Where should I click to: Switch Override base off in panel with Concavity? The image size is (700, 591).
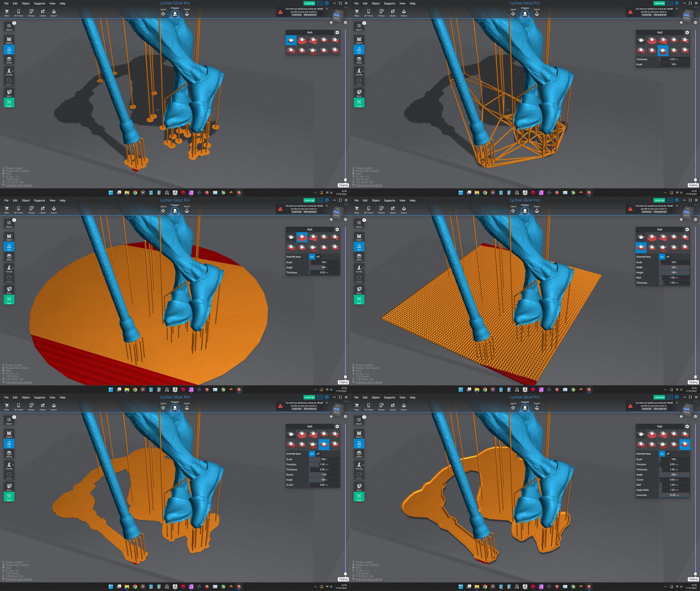(x=668, y=454)
